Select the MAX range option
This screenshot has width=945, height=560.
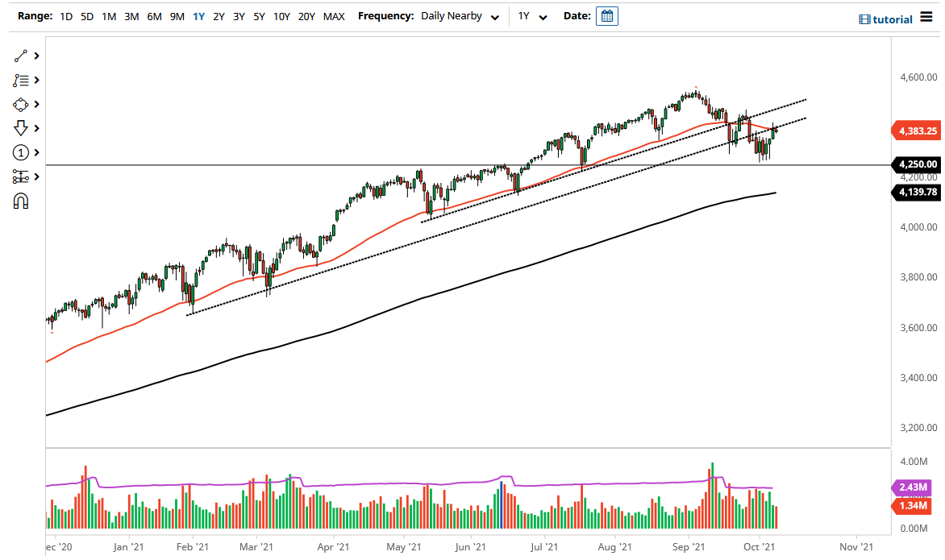pos(333,15)
